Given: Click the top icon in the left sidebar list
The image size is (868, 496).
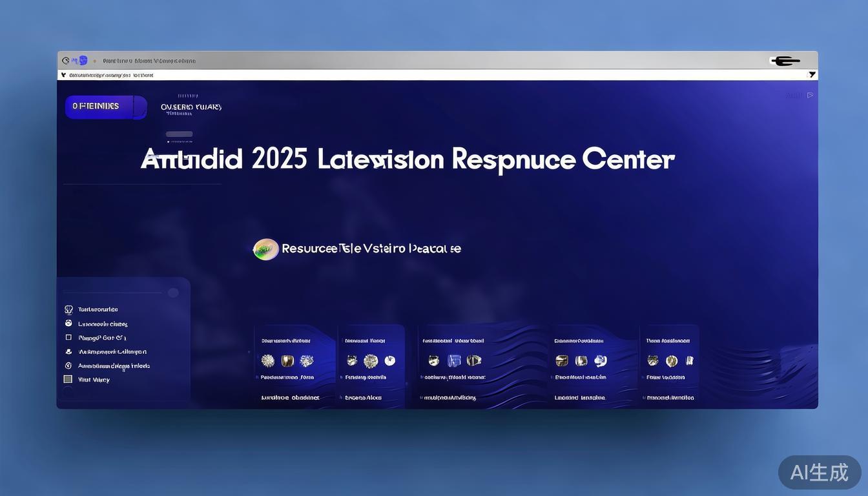Looking at the screenshot, I should (x=68, y=309).
